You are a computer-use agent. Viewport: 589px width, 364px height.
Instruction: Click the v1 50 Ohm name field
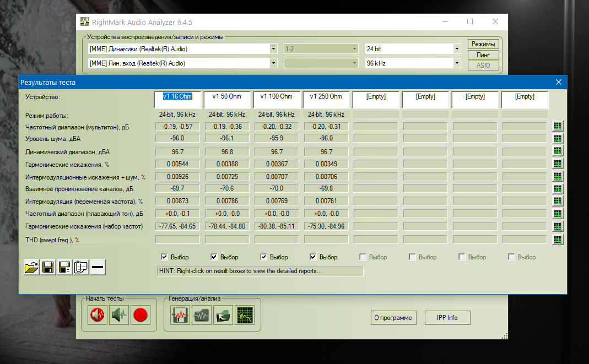point(227,100)
